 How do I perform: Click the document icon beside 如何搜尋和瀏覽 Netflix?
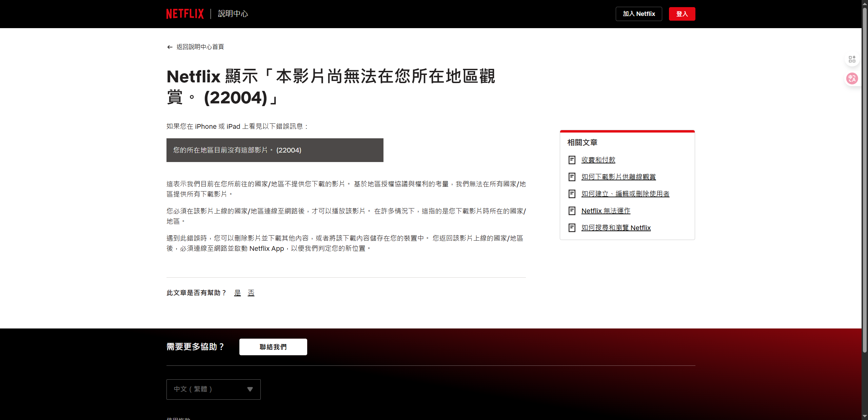click(572, 228)
